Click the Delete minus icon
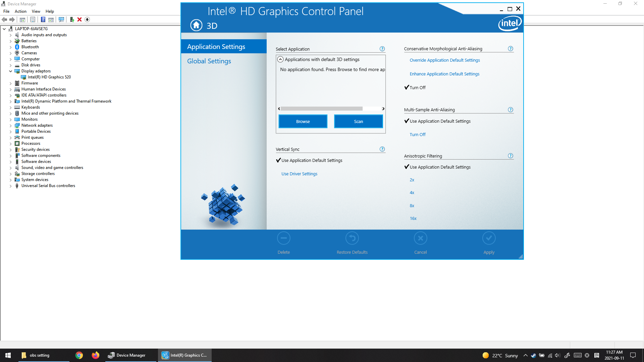 tap(283, 238)
